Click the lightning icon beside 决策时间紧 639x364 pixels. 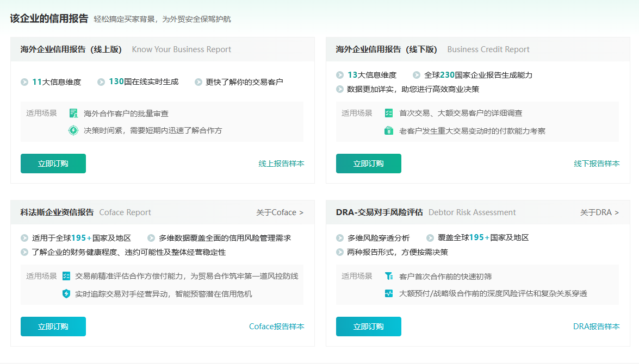pos(73,130)
